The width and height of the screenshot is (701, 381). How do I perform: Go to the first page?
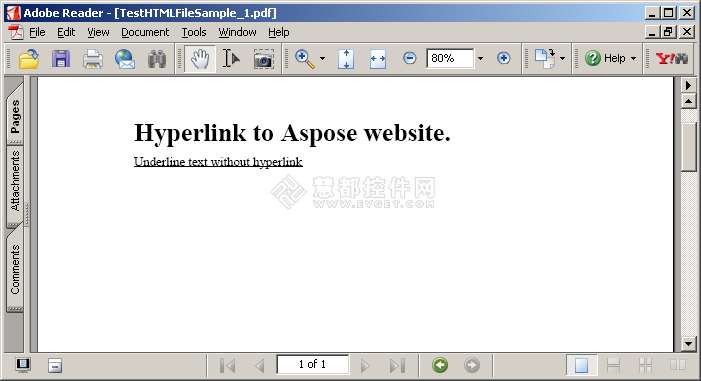tap(228, 365)
